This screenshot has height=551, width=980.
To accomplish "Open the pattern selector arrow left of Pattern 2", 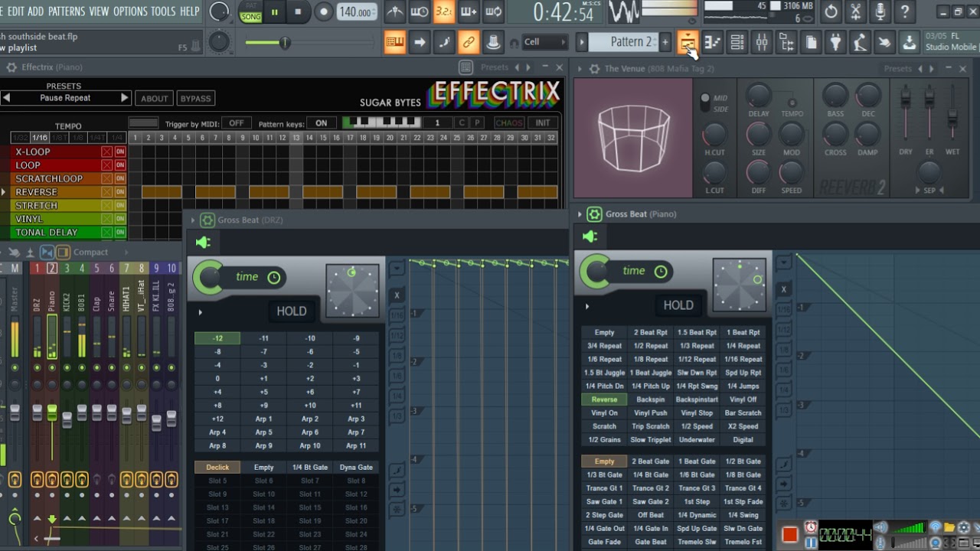I will pos(582,42).
